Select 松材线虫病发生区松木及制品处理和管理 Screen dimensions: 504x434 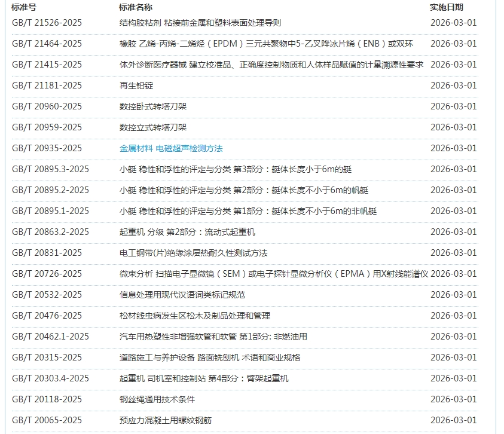[x=195, y=316]
